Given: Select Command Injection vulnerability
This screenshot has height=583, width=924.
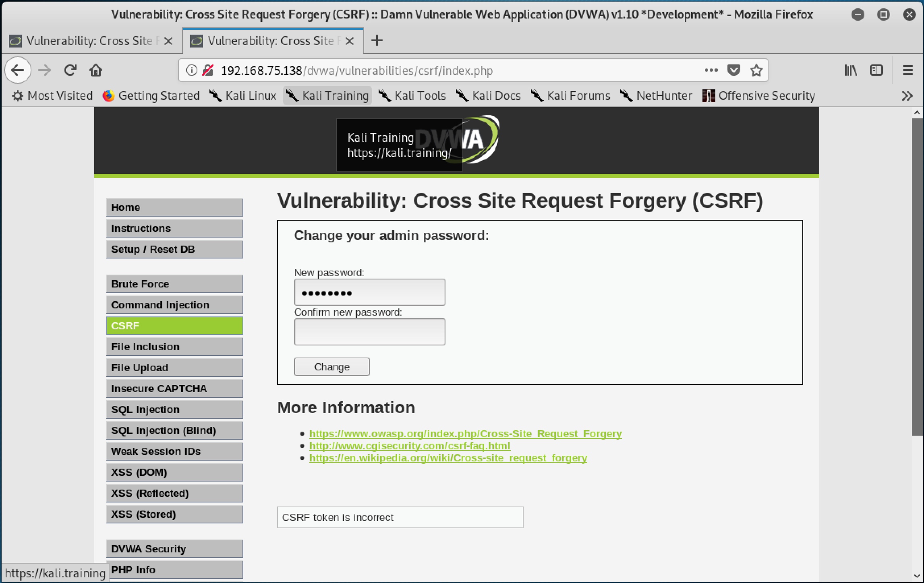Looking at the screenshot, I should 175,305.
